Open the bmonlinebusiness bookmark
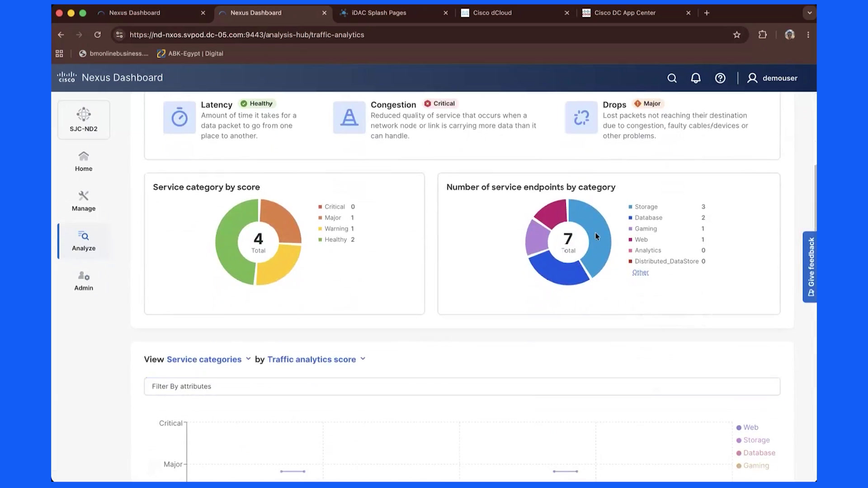The width and height of the screenshot is (868, 488). [113, 53]
